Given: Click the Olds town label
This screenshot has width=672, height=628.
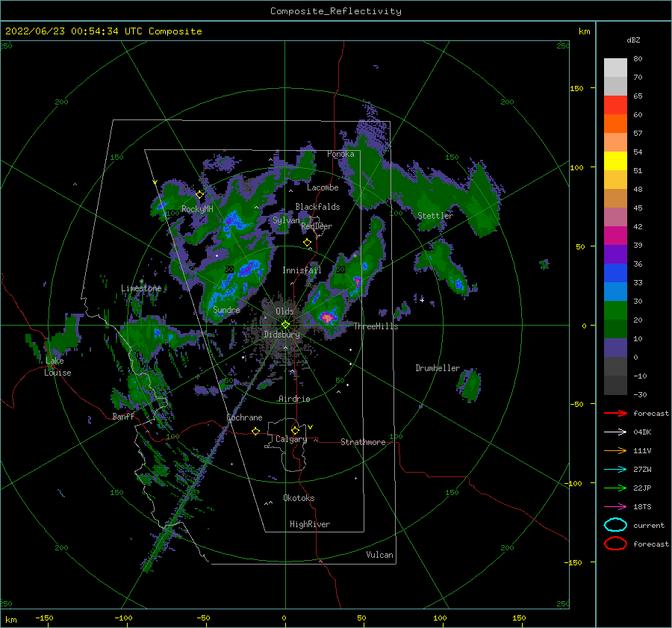Looking at the screenshot, I should click(x=284, y=311).
